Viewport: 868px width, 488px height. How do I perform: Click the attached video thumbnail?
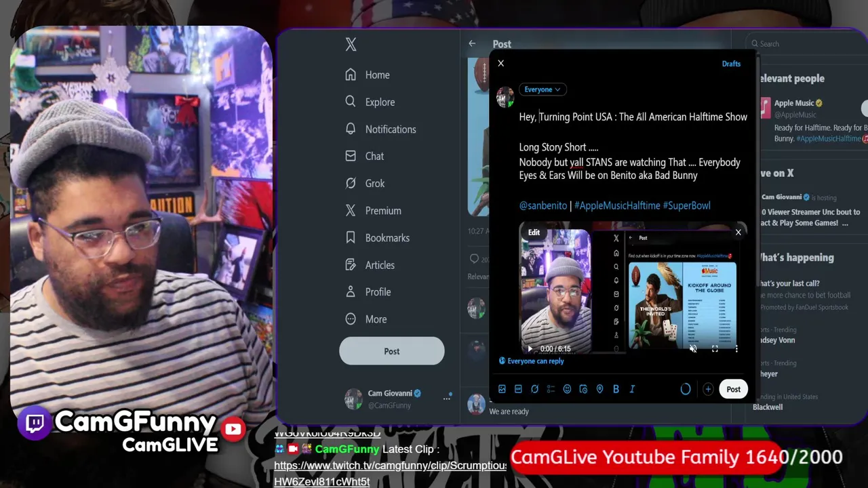pyautogui.click(x=633, y=288)
